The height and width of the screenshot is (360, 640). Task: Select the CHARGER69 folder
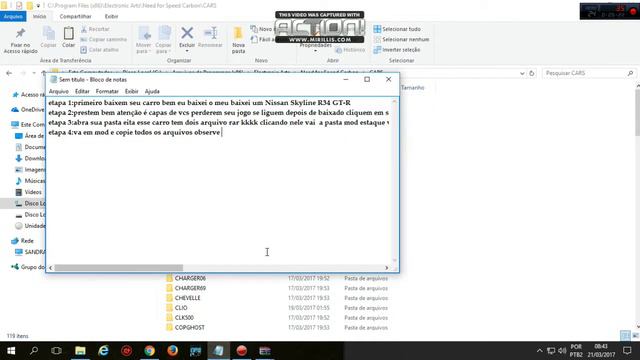pos(186,288)
